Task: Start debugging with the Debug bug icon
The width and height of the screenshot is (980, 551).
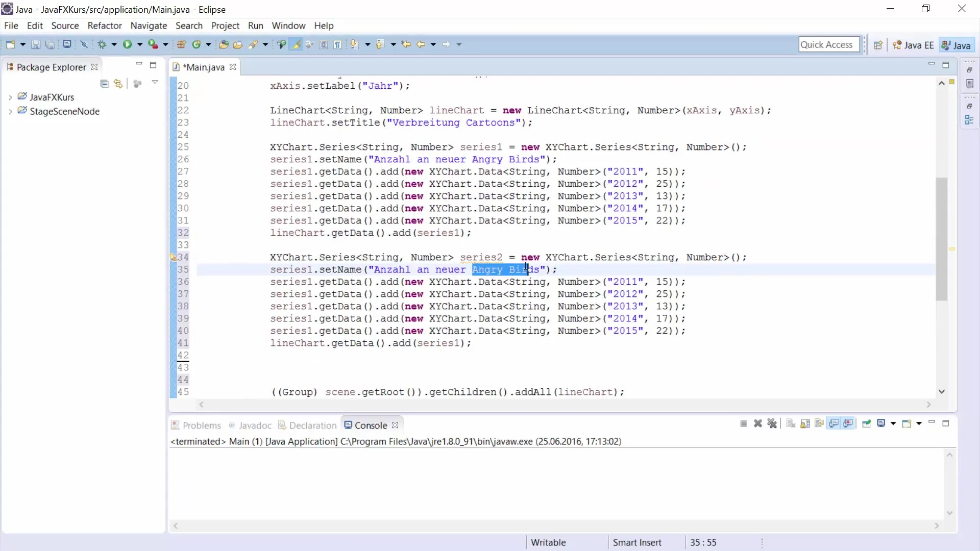Action: 102,45
